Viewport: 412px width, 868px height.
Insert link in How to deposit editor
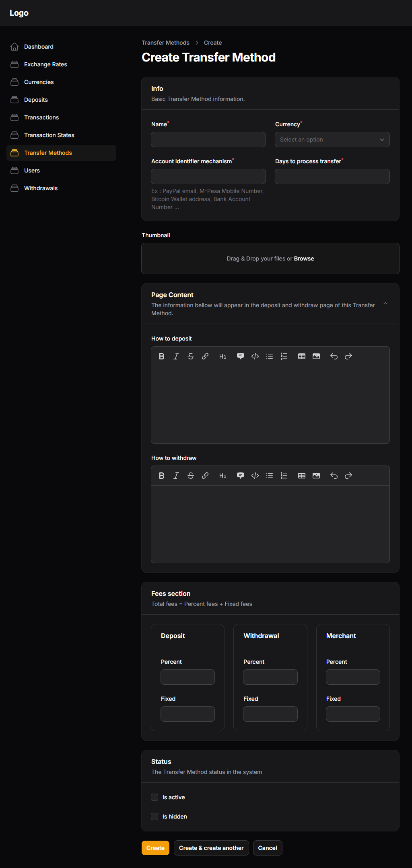pyautogui.click(x=205, y=356)
